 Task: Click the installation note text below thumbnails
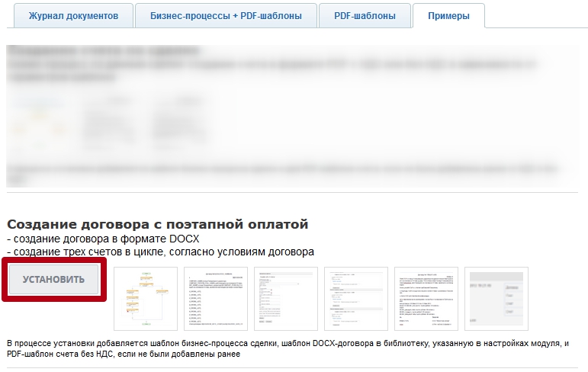288,348
